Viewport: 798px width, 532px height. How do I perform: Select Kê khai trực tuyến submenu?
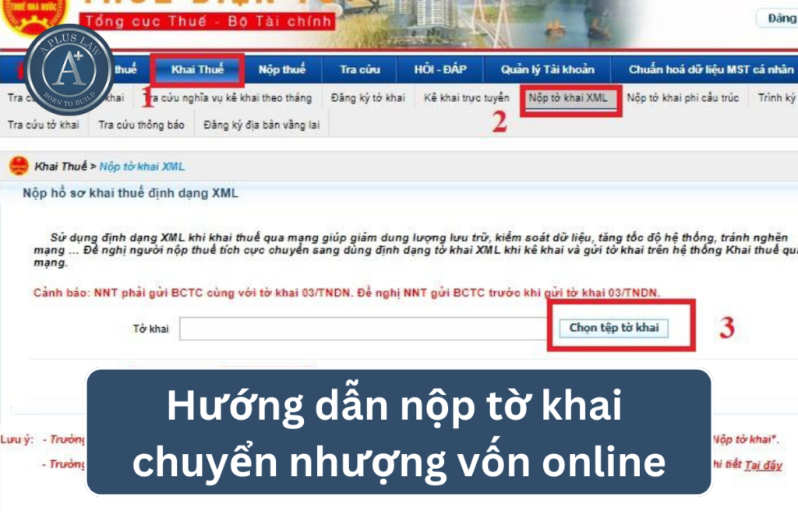pos(467,97)
